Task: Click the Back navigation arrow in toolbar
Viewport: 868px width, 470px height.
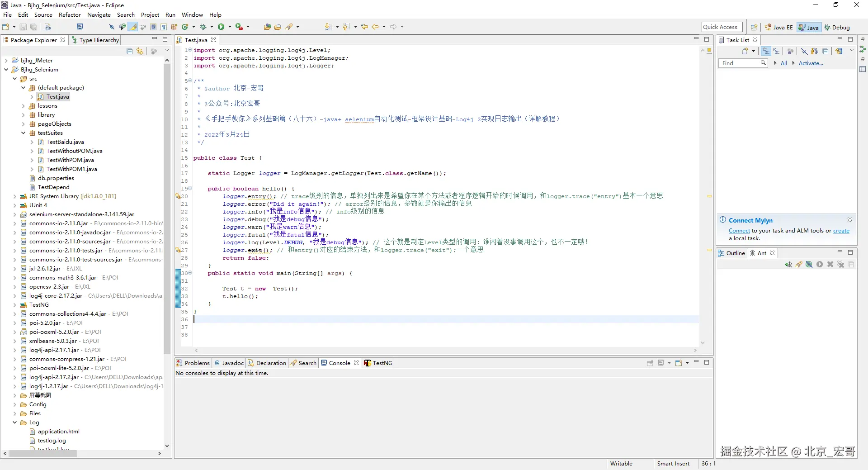Action: tap(375, 27)
